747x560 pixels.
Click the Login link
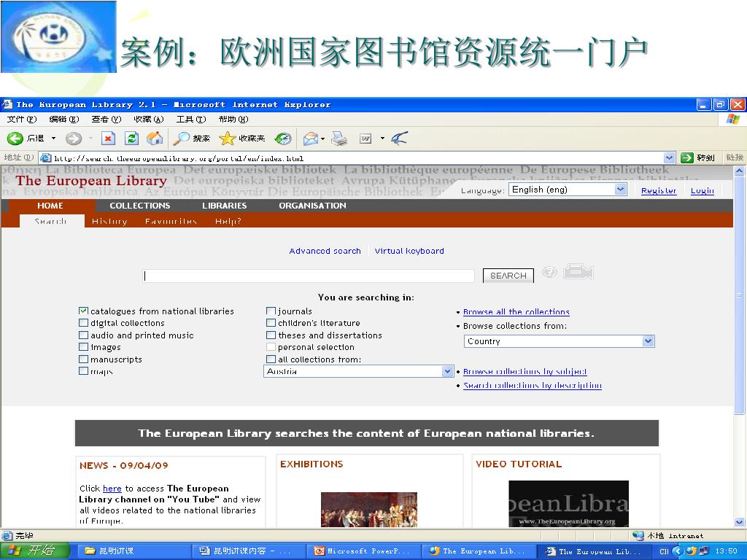click(x=703, y=190)
